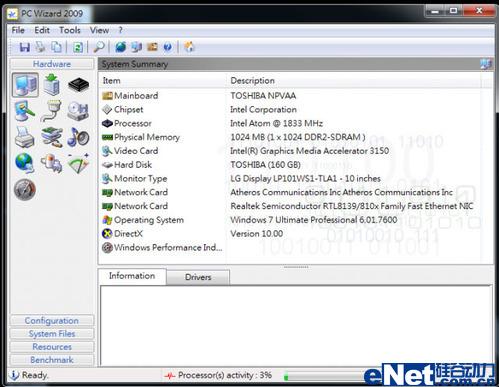Select the Video Card row
The width and height of the screenshot is (499, 387).
point(290,151)
